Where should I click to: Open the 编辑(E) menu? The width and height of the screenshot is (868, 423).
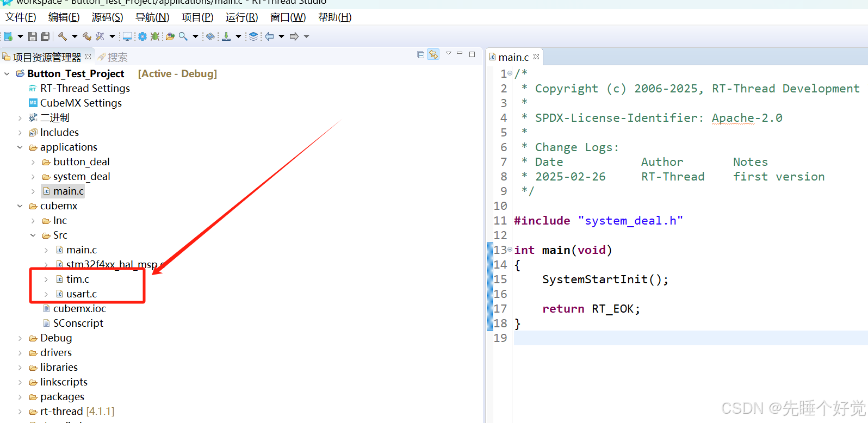tap(64, 17)
